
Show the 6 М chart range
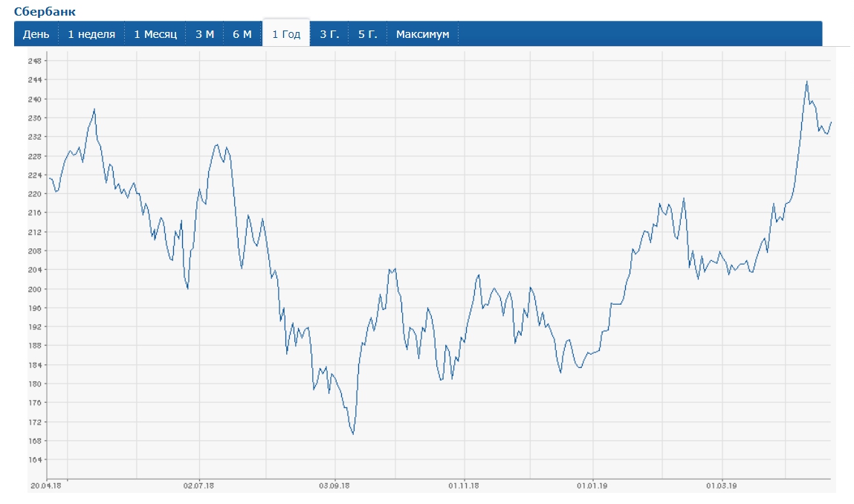pos(242,33)
